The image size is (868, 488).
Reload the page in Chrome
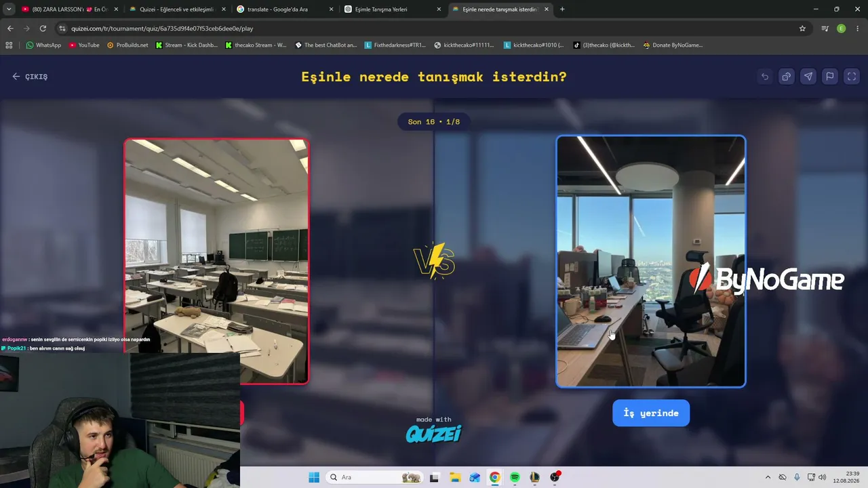(x=43, y=28)
